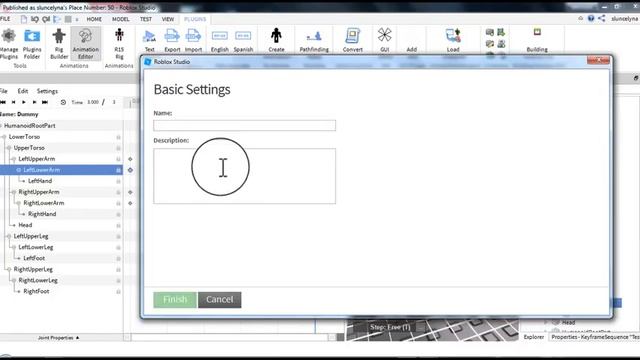Collapse the LeftUpperLeg tree node
Screen dimensions: 640x360
point(9,236)
